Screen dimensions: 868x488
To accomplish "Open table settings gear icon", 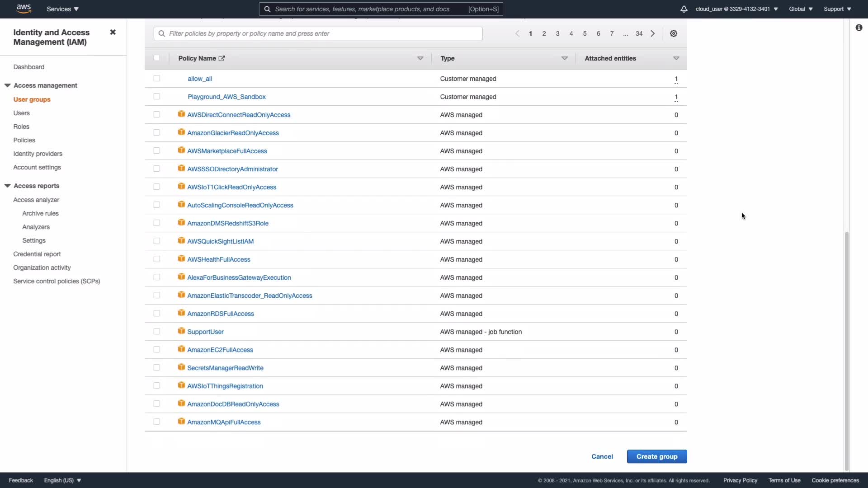I will click(x=673, y=33).
